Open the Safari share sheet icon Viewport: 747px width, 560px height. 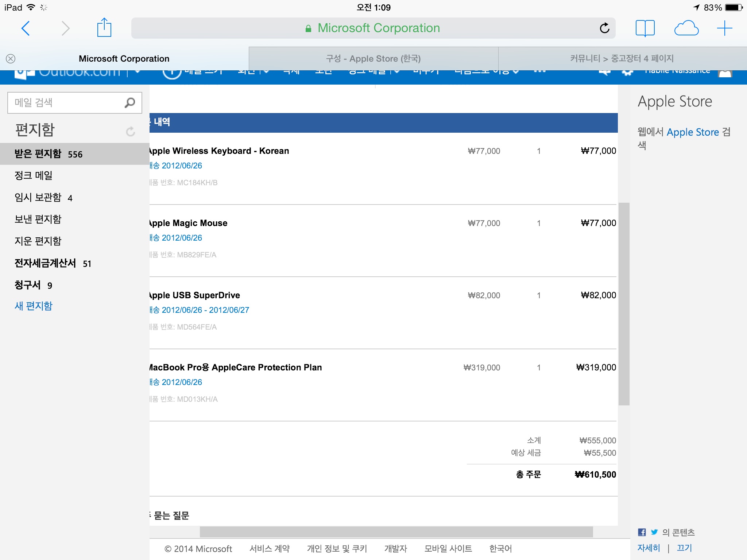point(104,28)
